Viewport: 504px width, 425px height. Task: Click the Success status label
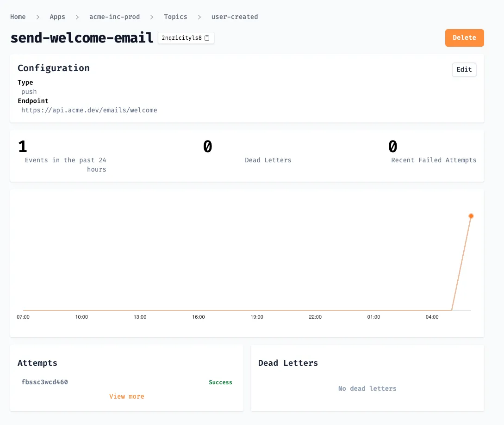click(220, 382)
